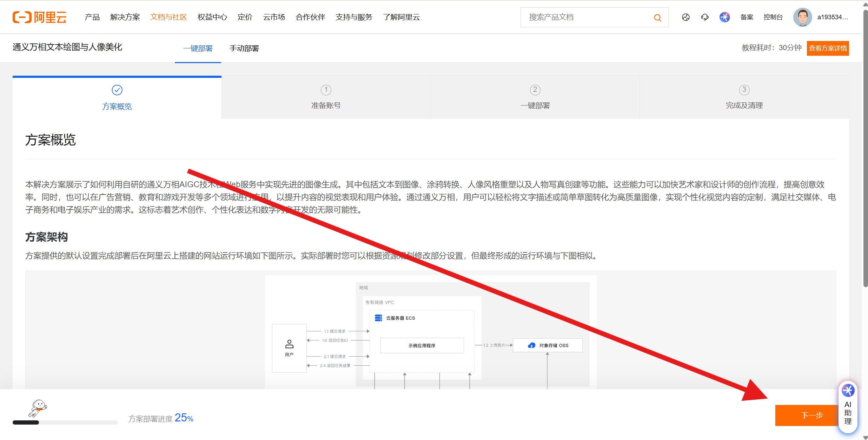Open the dashboard gauge icon in header
Viewport: 868px width, 440px height.
click(685, 17)
